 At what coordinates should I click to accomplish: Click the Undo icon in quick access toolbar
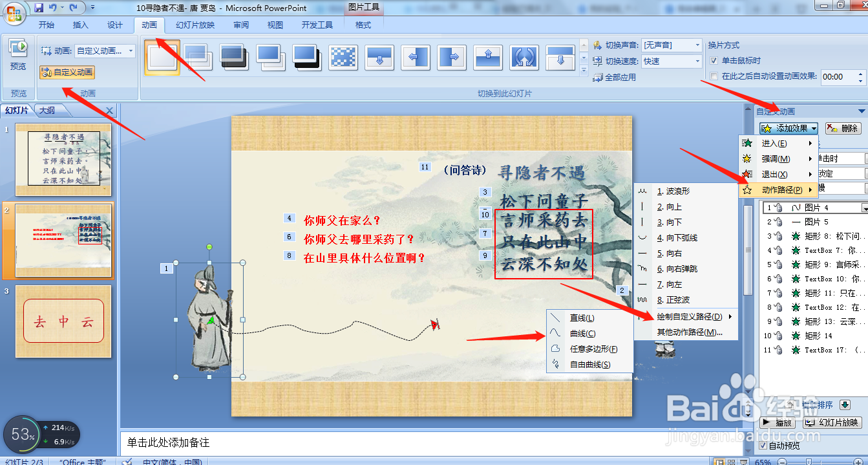[52, 8]
